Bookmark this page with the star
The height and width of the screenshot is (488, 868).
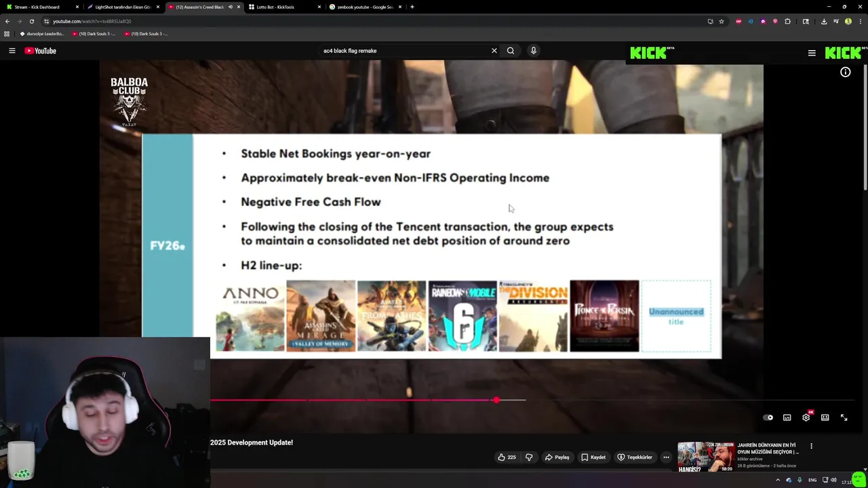pos(722,21)
